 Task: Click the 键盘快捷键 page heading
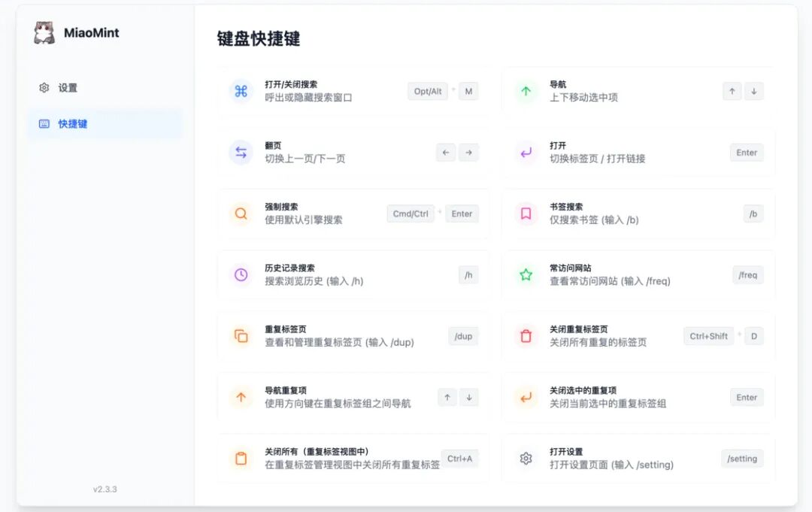pyautogui.click(x=259, y=39)
